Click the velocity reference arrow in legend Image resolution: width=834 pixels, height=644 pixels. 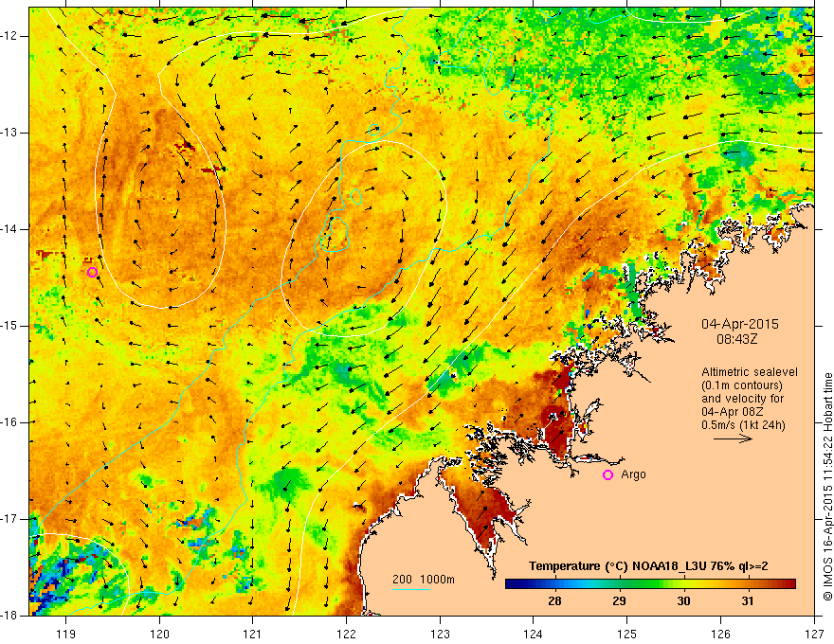[x=733, y=438]
